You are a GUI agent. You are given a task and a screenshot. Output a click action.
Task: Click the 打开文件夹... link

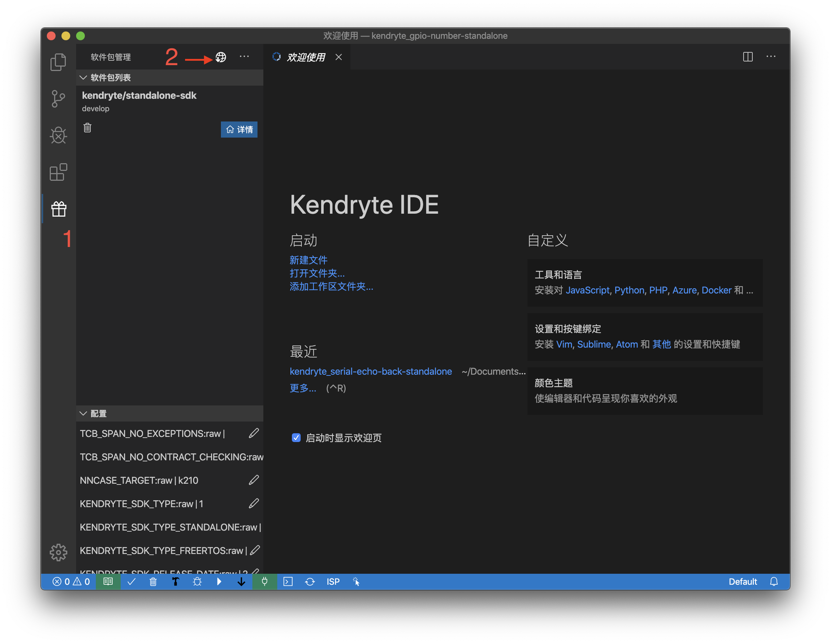[317, 273]
